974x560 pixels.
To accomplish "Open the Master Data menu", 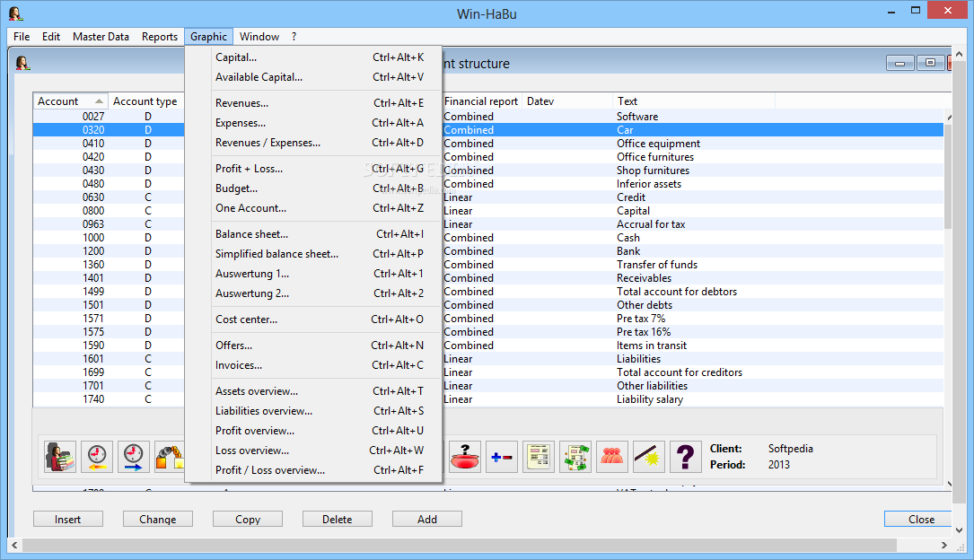I will coord(101,37).
